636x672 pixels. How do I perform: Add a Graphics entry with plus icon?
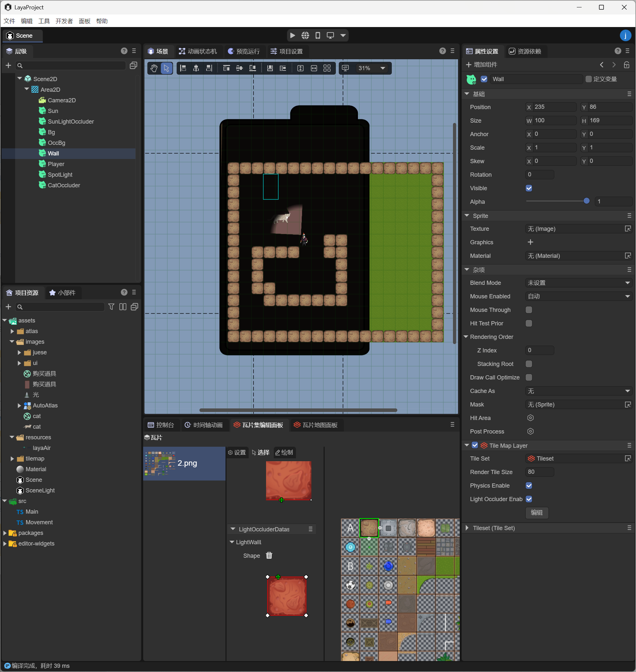(x=530, y=242)
